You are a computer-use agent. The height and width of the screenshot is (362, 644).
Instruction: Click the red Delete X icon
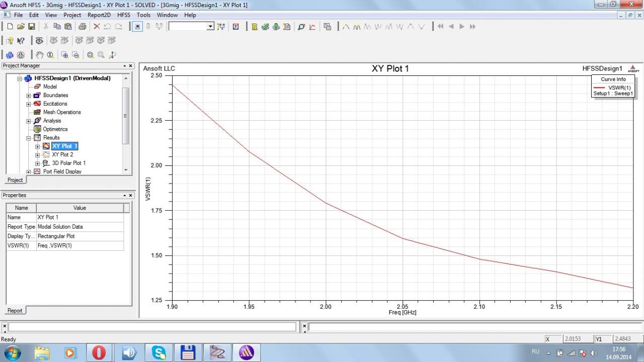97,27
